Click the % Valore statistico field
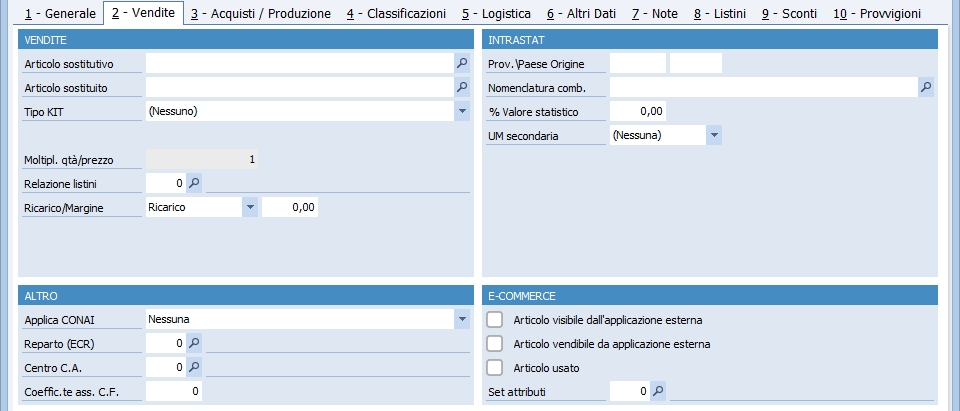Viewport: 960px width, 411px height. (x=638, y=111)
